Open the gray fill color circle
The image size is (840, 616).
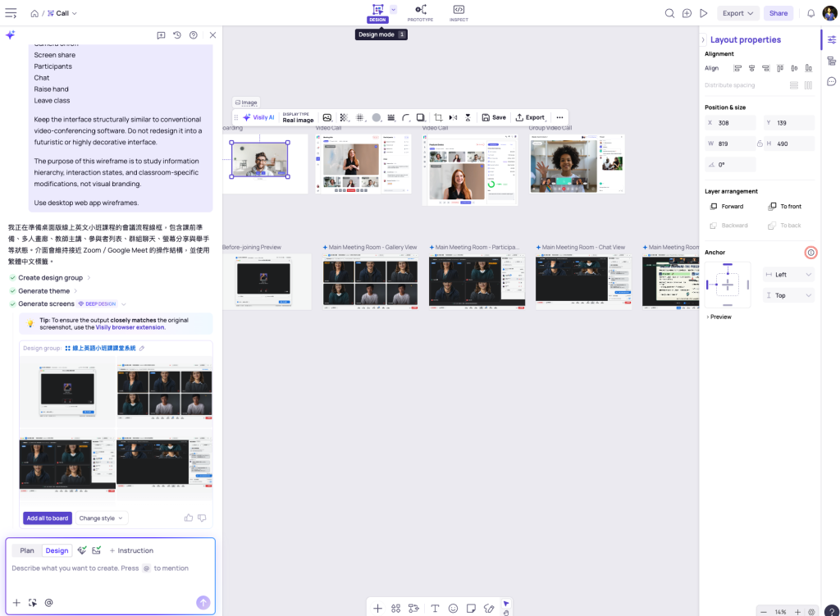click(377, 117)
